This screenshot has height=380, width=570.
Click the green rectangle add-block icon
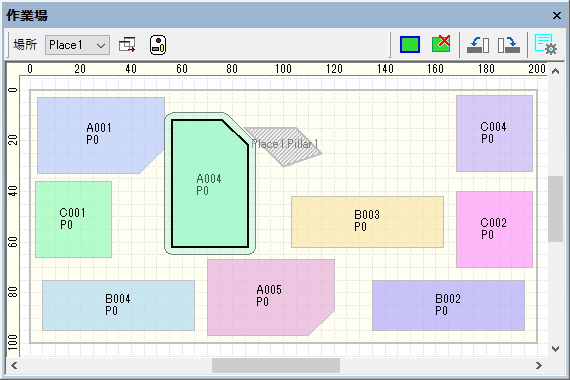(410, 44)
